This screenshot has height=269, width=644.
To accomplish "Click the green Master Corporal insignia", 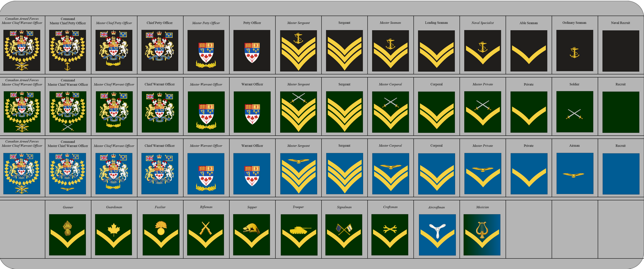I will coord(390,112).
